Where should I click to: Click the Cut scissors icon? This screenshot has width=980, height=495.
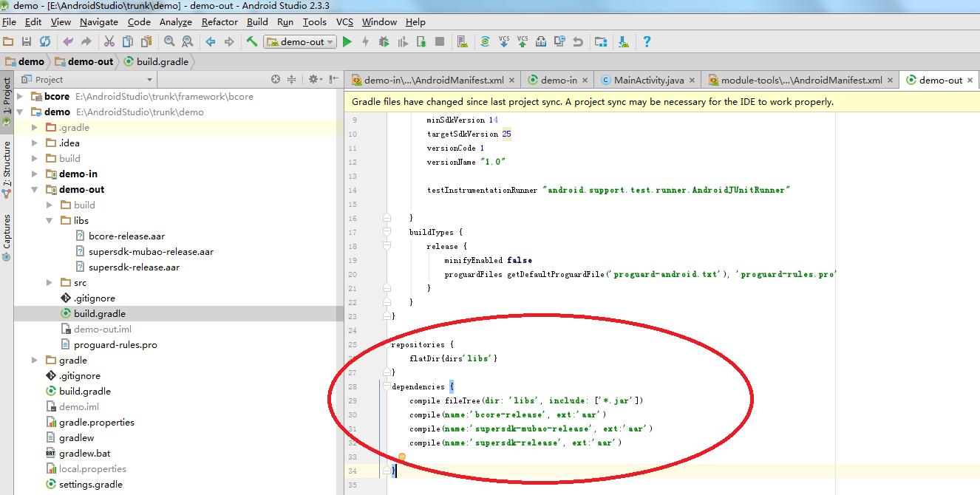pos(109,41)
